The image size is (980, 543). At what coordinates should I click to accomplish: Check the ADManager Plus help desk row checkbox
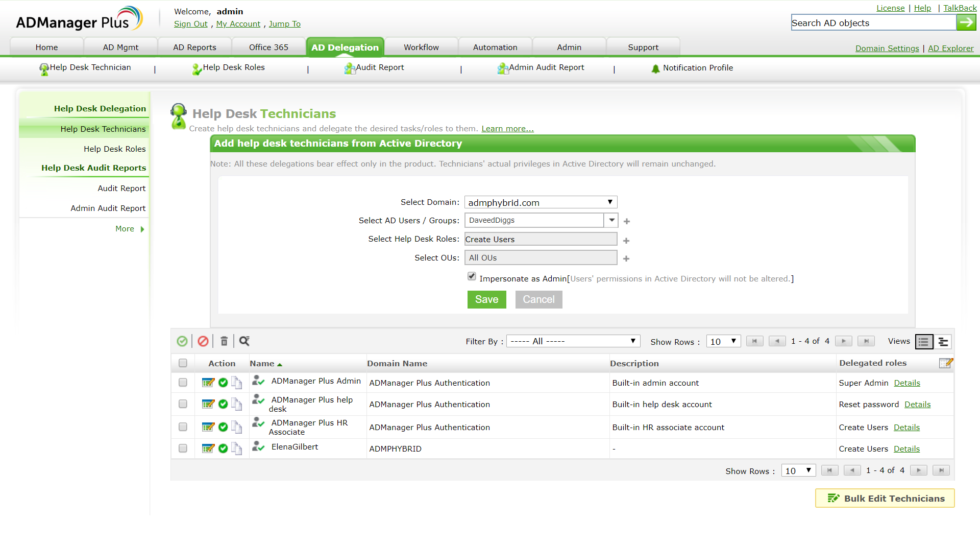tap(183, 404)
